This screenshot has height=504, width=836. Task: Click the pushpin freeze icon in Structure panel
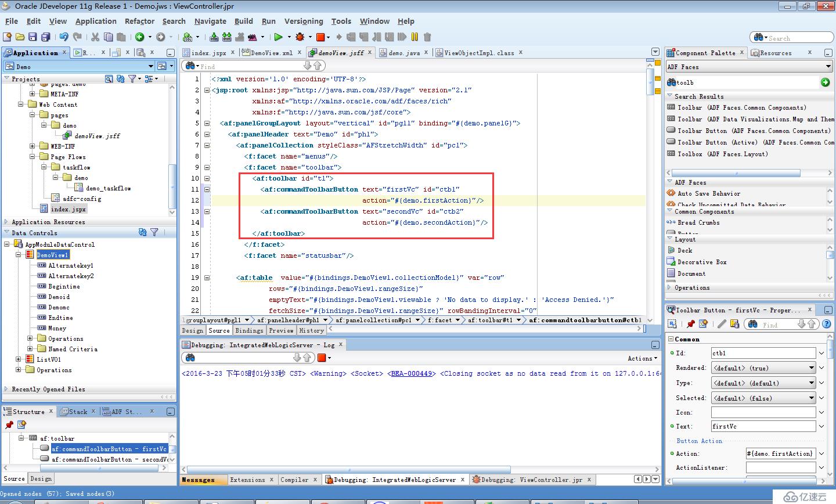(9, 425)
